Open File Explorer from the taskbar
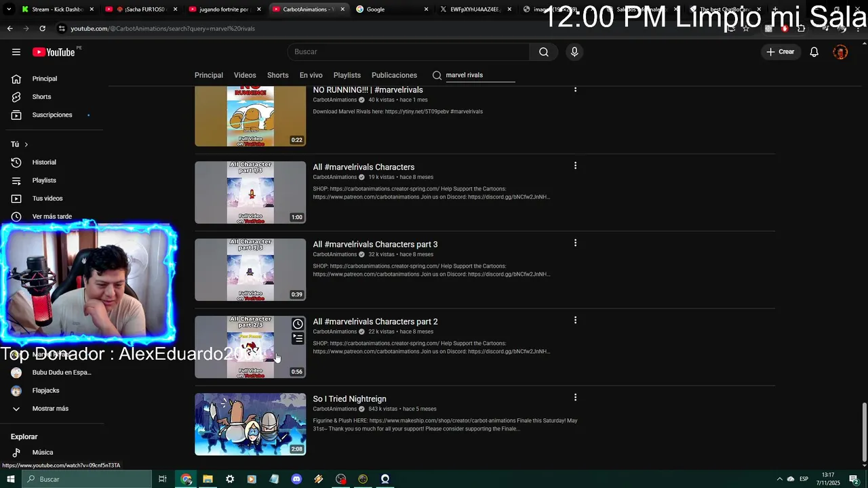Viewport: 868px width, 488px height. (x=208, y=479)
